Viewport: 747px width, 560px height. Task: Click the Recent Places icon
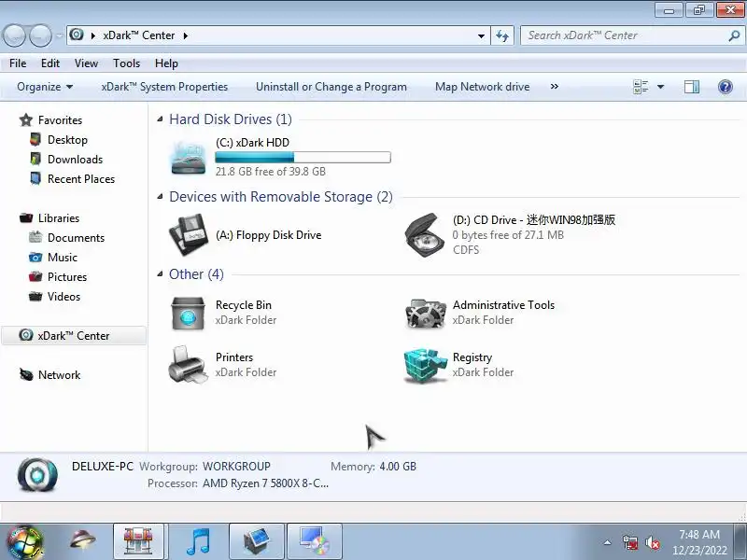[x=35, y=178]
